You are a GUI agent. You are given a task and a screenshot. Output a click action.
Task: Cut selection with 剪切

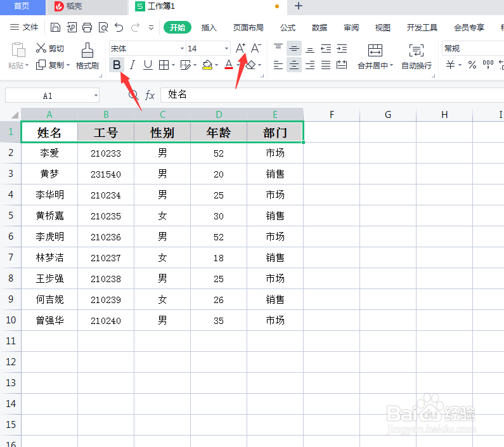tap(50, 48)
